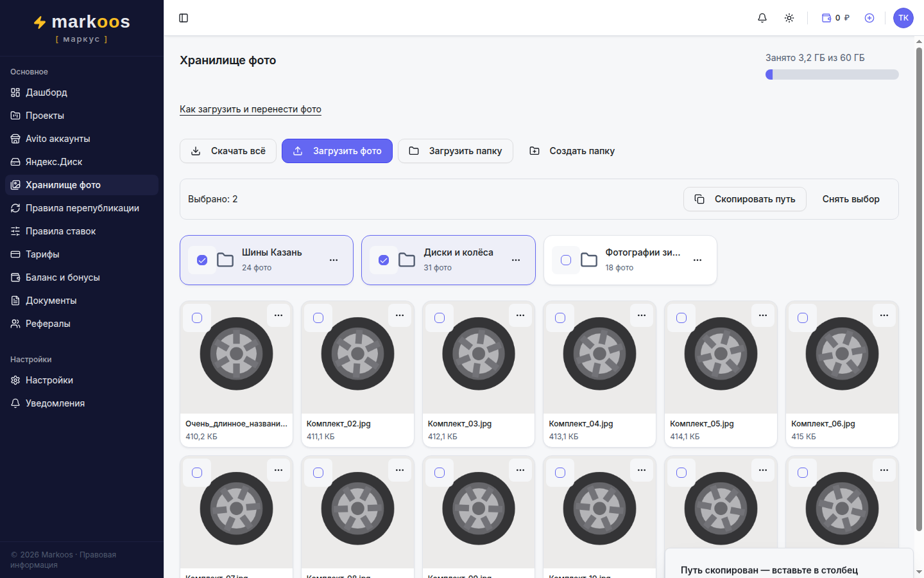Click the page vertical scrollbar
This screenshot has width=924, height=578.
pyautogui.click(x=919, y=289)
